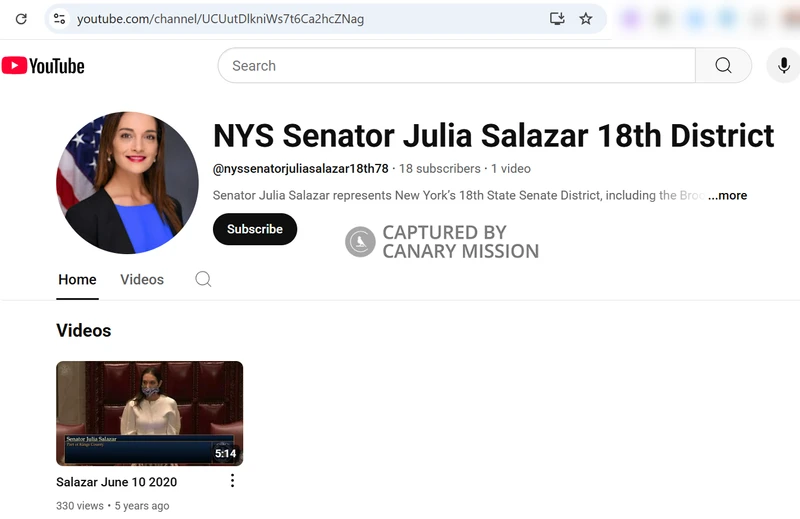
Task: Start voice search with the microphone icon
Action: (784, 65)
